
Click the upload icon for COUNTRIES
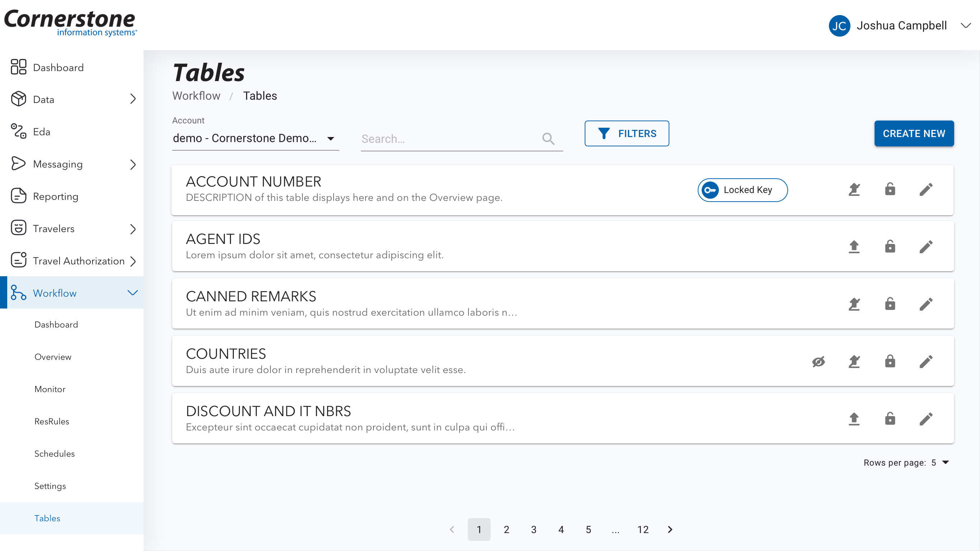click(854, 362)
